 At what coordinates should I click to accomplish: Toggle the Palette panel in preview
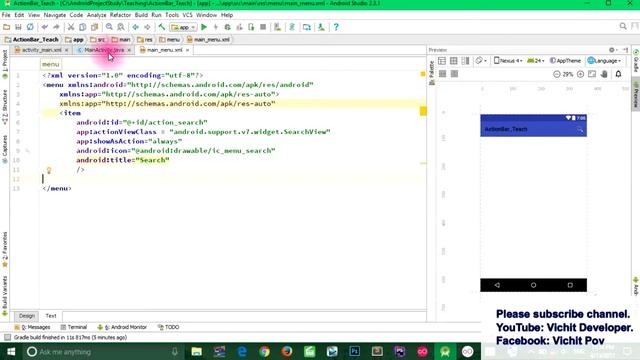[432, 73]
